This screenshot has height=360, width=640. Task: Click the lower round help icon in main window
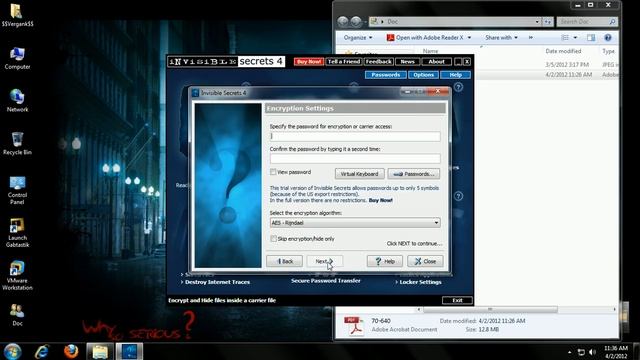click(x=458, y=196)
